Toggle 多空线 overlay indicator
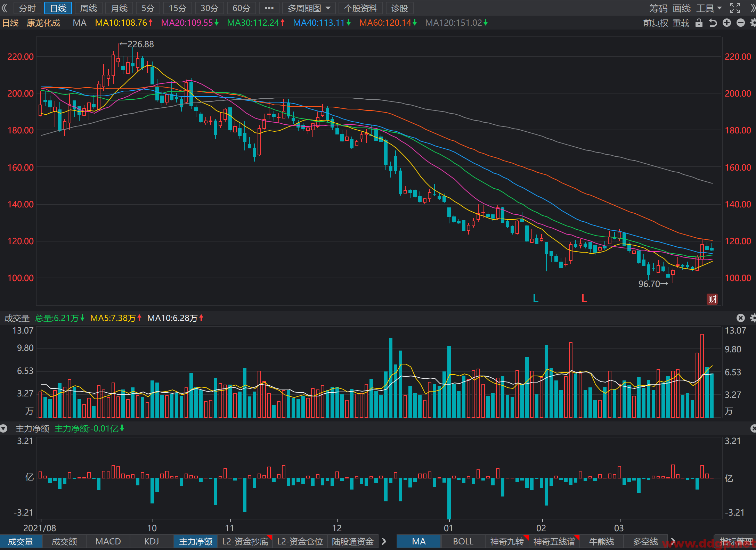The width and height of the screenshot is (756, 550). [645, 541]
